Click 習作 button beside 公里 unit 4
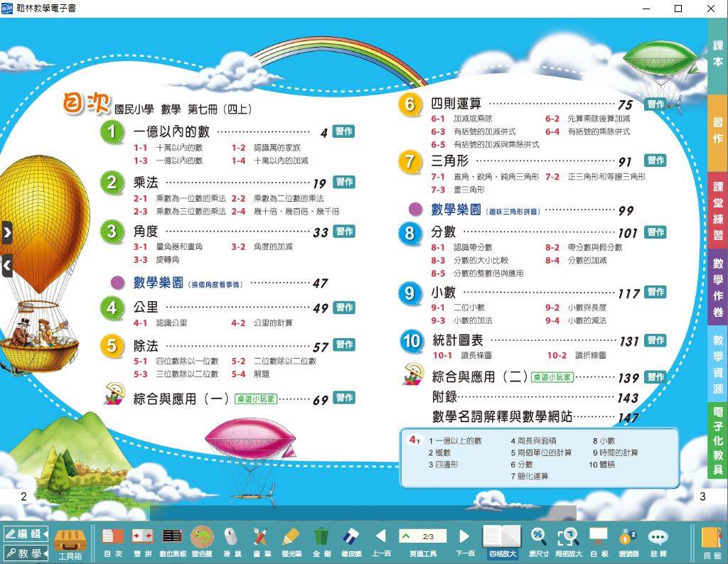This screenshot has height=564, width=728. click(x=344, y=307)
